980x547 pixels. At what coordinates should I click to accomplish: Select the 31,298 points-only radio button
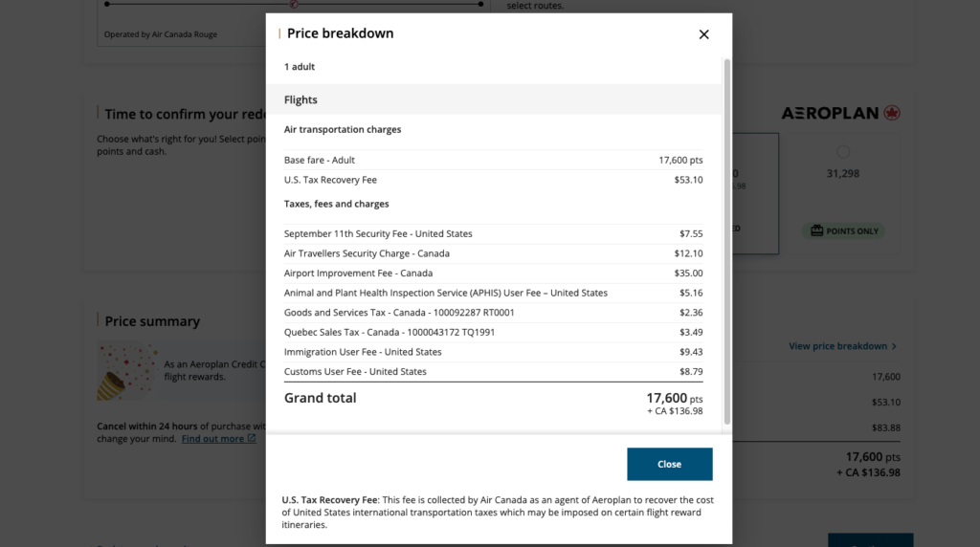(842, 152)
